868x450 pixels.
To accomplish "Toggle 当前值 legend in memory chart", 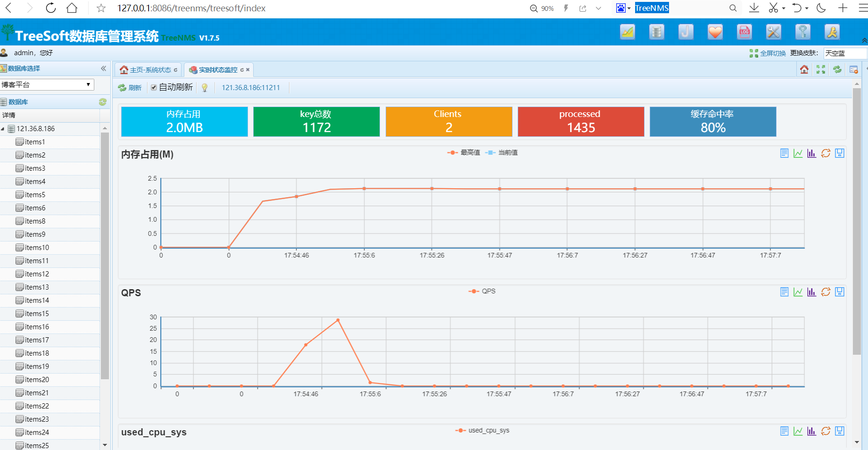I will click(x=501, y=152).
